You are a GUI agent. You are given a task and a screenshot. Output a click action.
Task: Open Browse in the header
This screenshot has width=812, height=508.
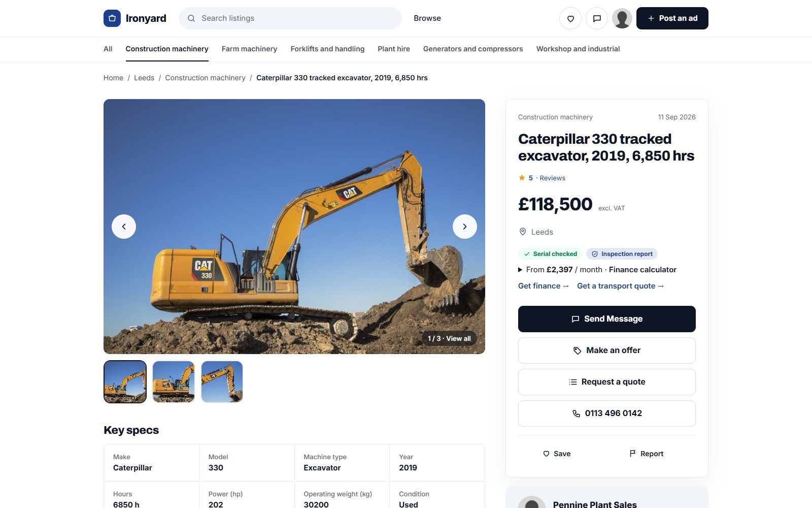pyautogui.click(x=427, y=18)
